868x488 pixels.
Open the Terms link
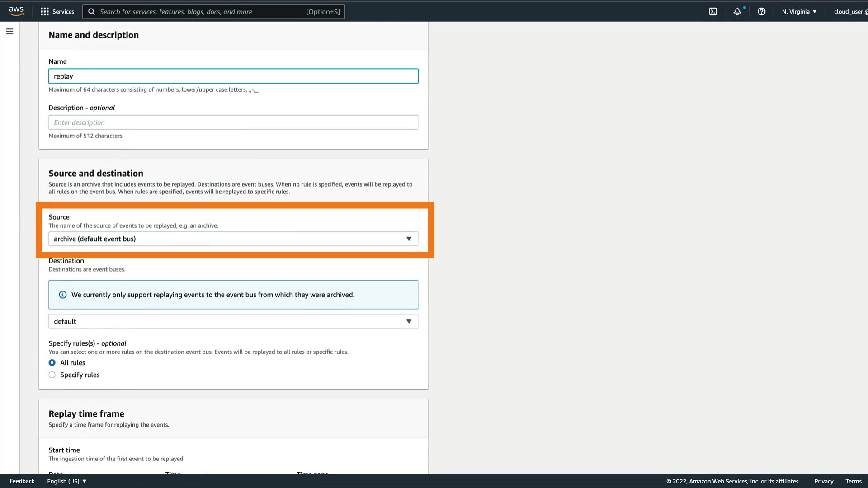tap(854, 481)
